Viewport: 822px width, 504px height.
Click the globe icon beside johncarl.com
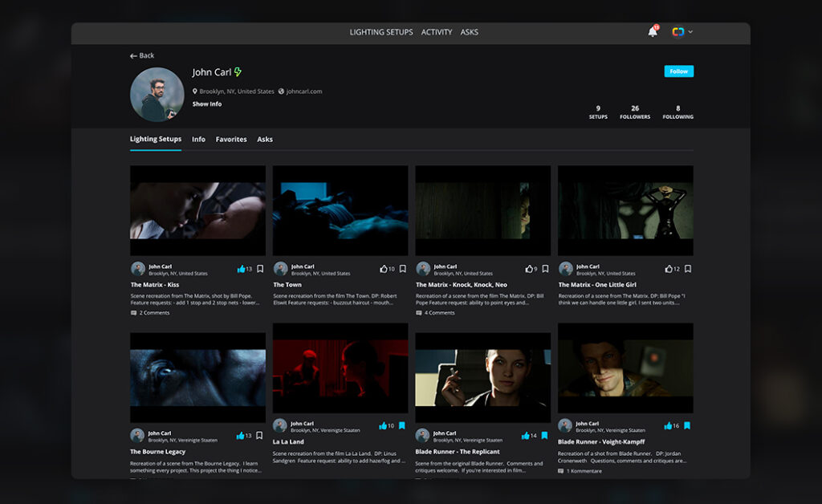(281, 91)
